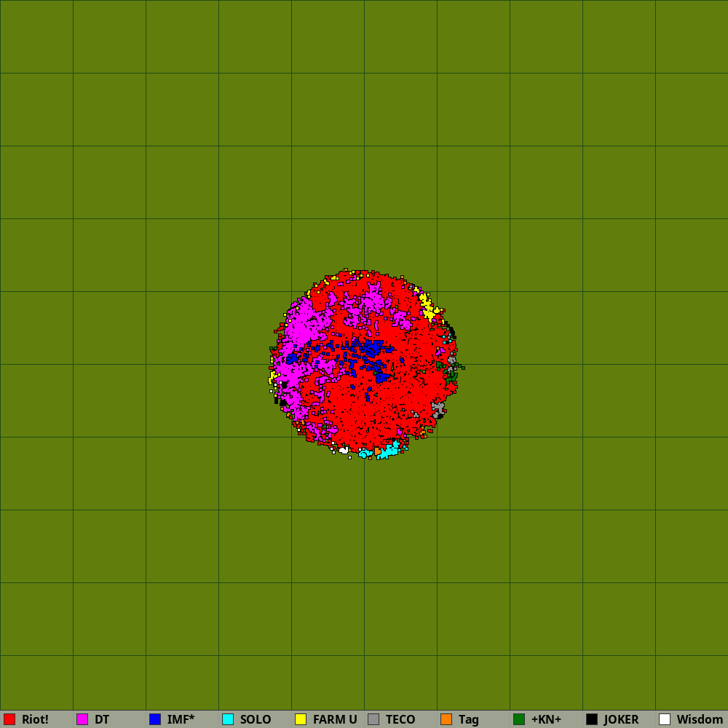This screenshot has height=728, width=728.
Task: Click the cyan SOLO legend swatch
Action: [228, 719]
